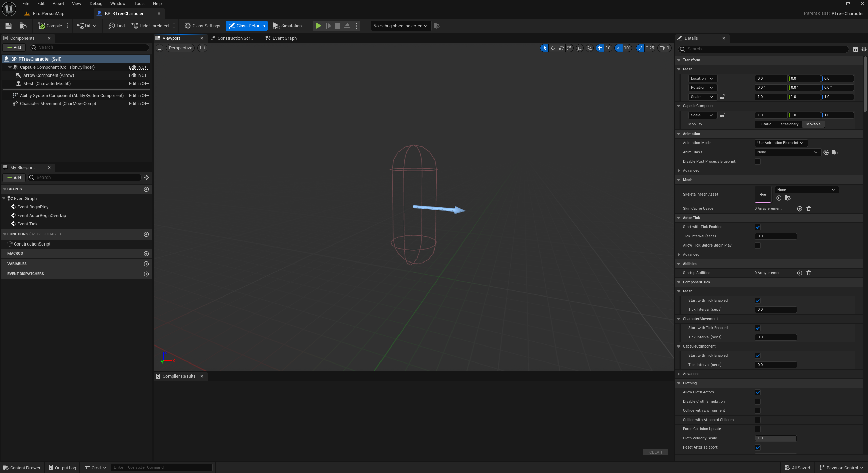The image size is (868, 473).
Task: Stop play session button
Action: 338,26
